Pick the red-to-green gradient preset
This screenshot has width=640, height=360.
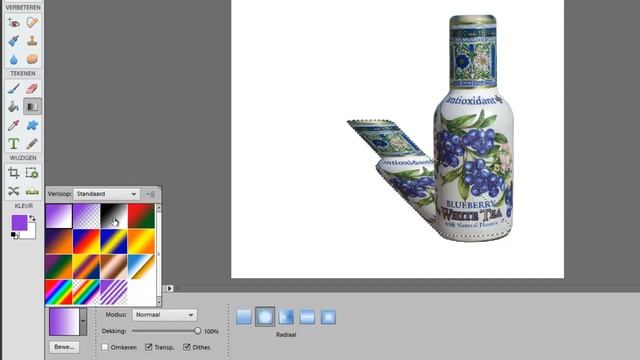pos(141,216)
